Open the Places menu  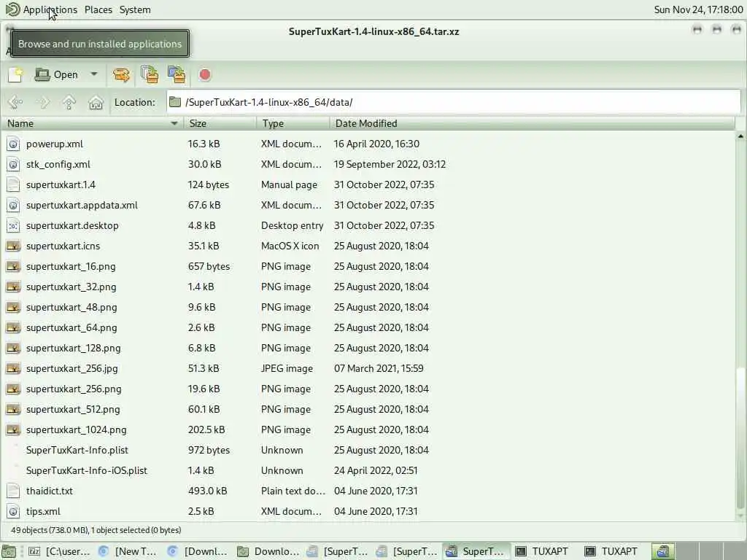pos(98,9)
